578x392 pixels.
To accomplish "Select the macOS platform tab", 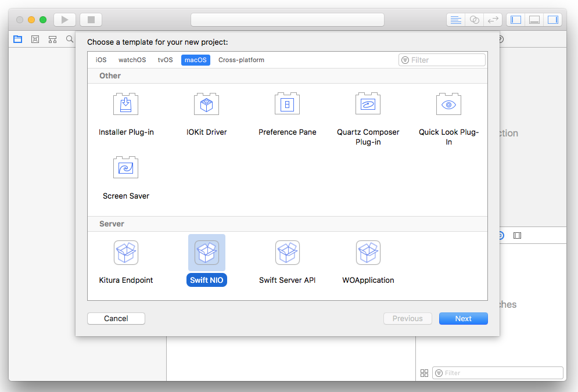I will pyautogui.click(x=196, y=60).
